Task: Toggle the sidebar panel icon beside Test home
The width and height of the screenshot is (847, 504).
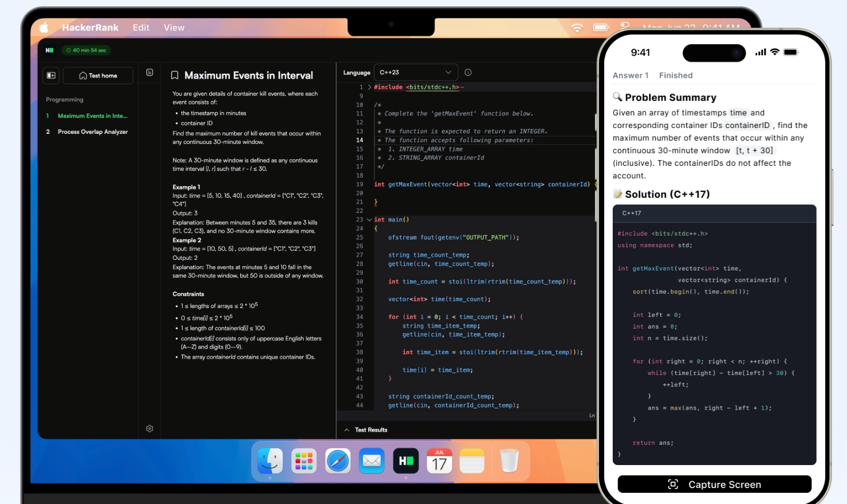Action: [51, 76]
